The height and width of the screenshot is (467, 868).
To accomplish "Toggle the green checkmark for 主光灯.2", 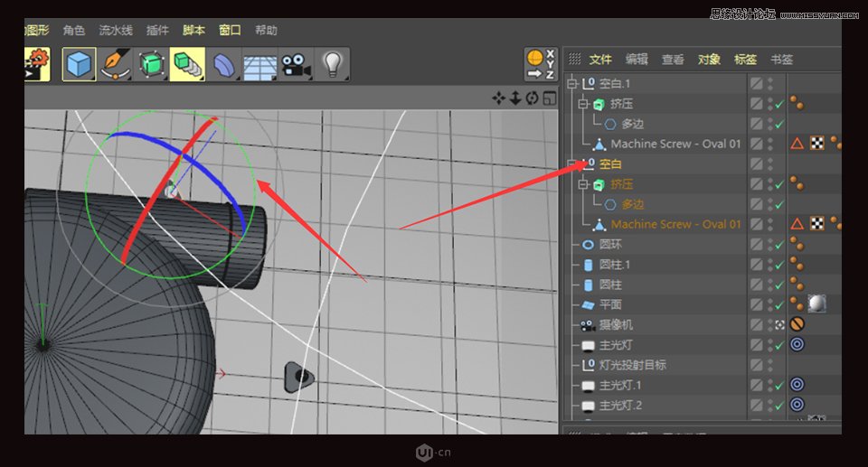I will (x=779, y=406).
